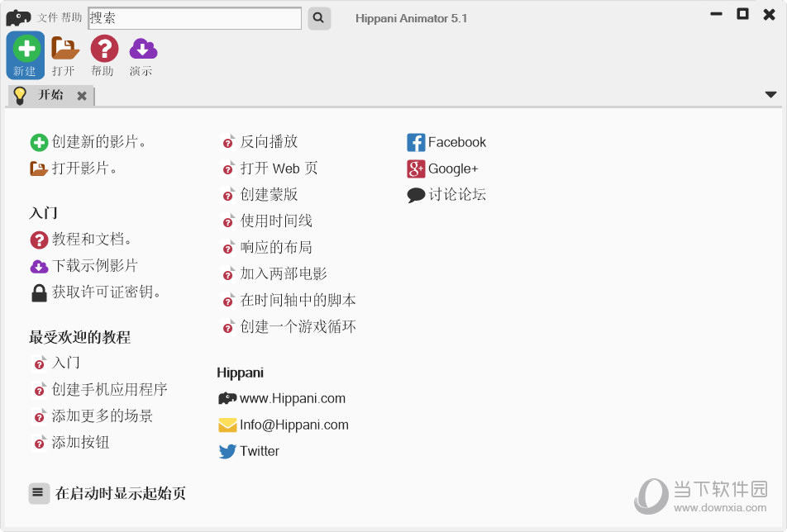Open the 创建新的影片 link
Image resolution: width=787 pixels, height=532 pixels.
[x=99, y=142]
